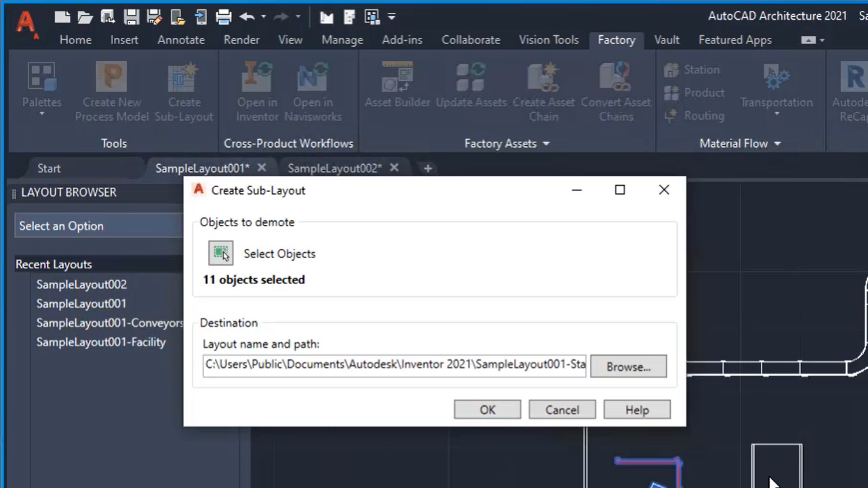
Task: Expand the Palettes dropdown arrow
Action: [41, 115]
